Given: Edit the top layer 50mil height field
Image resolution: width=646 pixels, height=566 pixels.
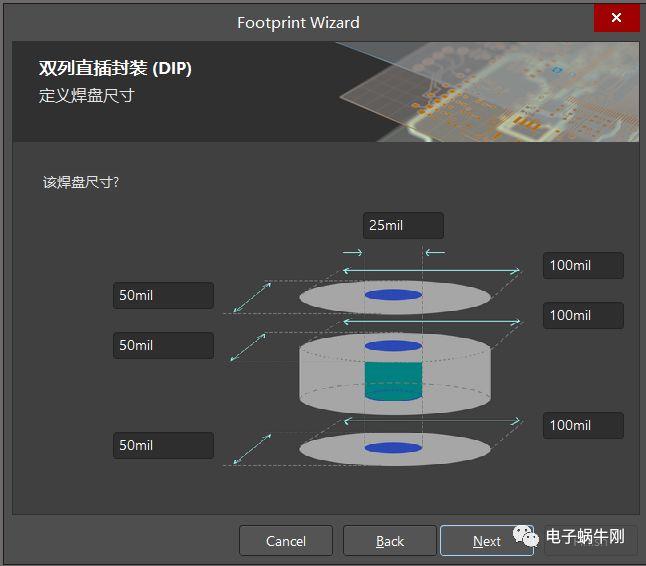Looking at the screenshot, I should point(163,295).
